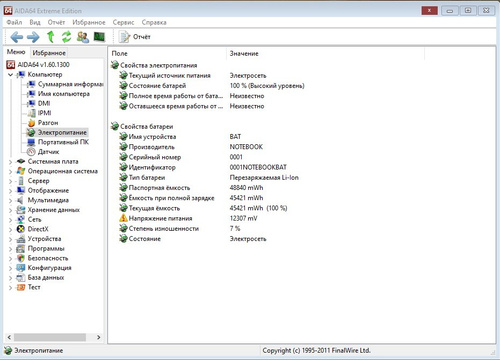This screenshot has height=360, width=500.
Task: Click the DirectX tree icon
Action: 21,229
